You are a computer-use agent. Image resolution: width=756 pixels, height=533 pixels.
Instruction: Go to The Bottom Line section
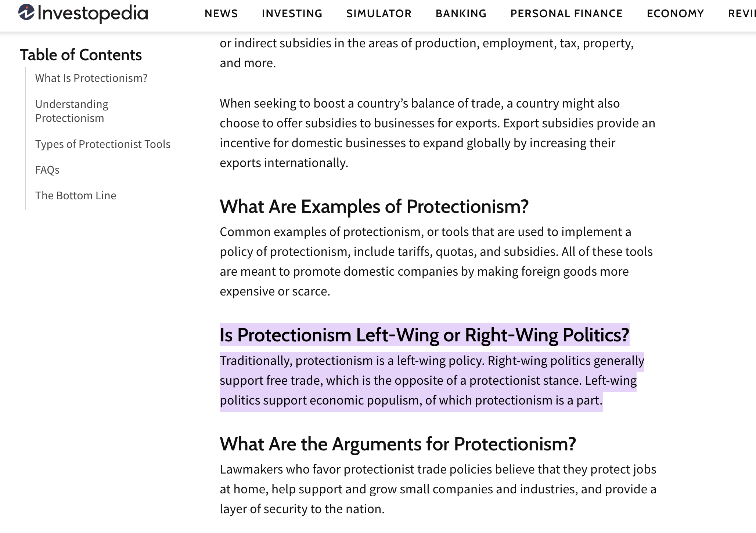point(76,195)
